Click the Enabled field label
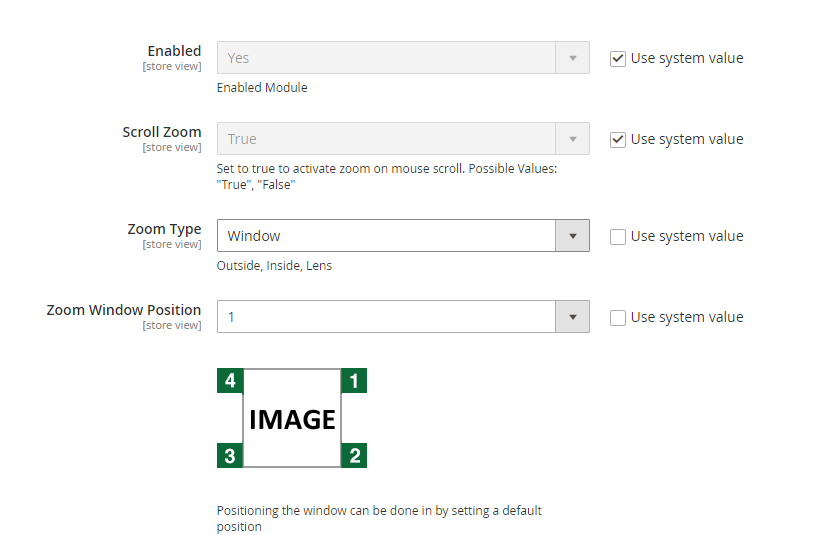 [174, 51]
